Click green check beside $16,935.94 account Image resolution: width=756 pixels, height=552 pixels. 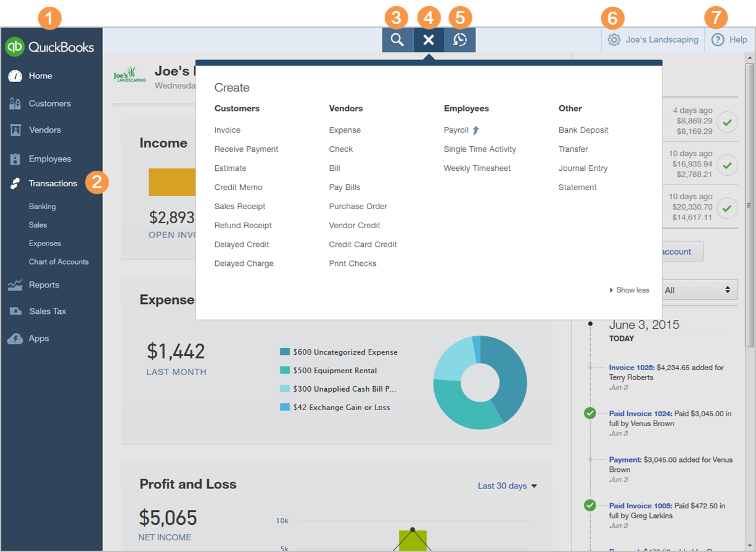(x=728, y=165)
